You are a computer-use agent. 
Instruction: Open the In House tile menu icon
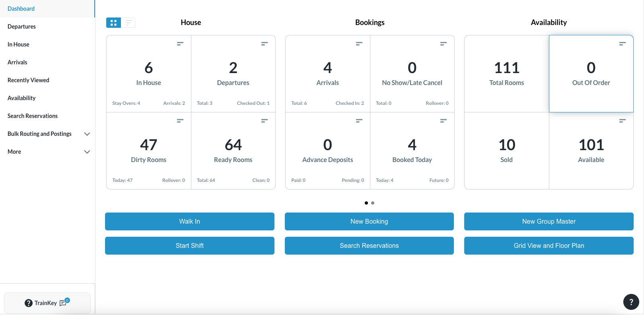coord(180,44)
